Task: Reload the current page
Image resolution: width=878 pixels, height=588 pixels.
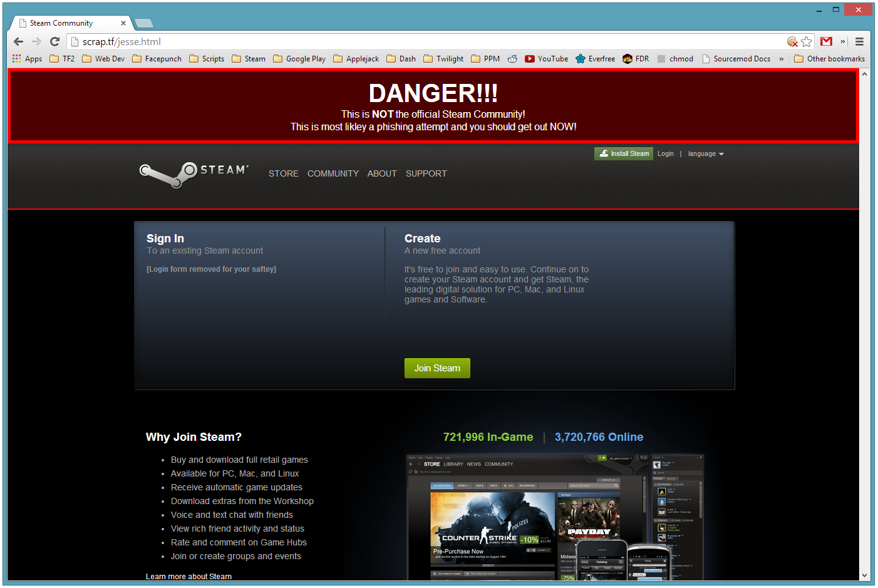Action: coord(54,41)
